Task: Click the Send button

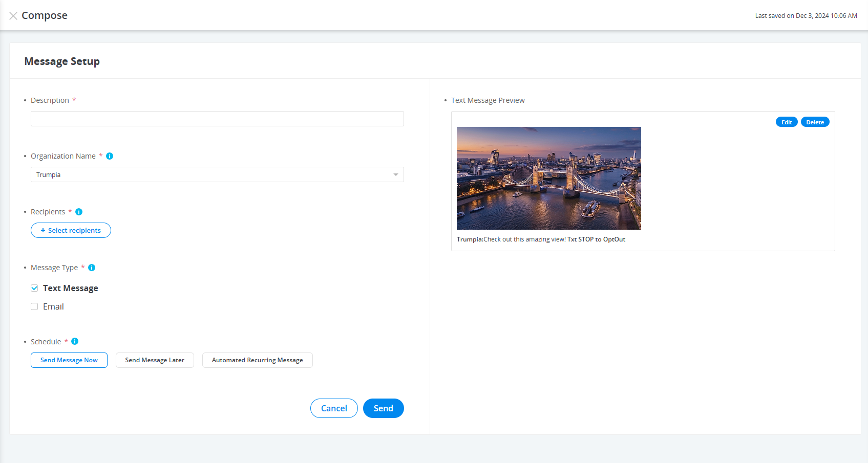Action: point(383,408)
